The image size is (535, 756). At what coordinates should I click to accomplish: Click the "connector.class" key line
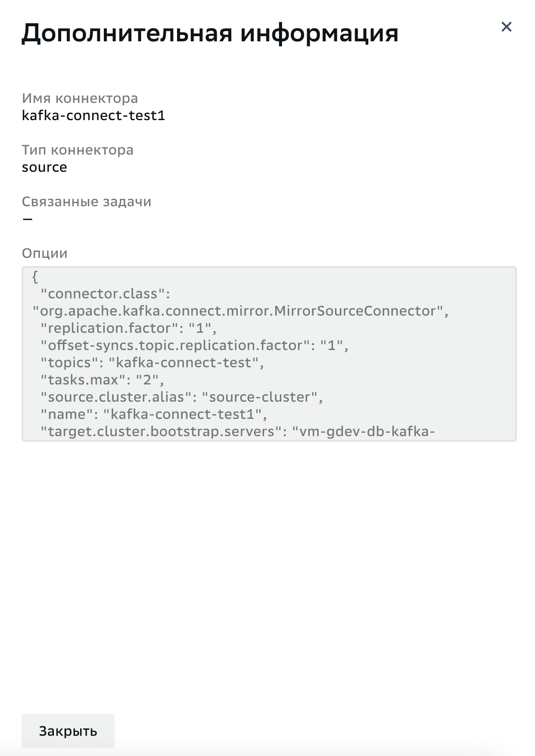[x=106, y=294]
